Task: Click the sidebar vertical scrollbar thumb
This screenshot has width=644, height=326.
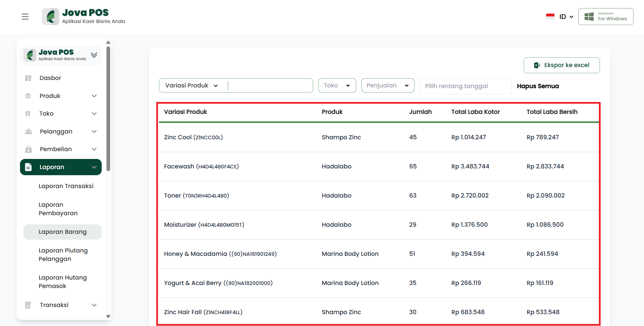Action: [x=108, y=108]
